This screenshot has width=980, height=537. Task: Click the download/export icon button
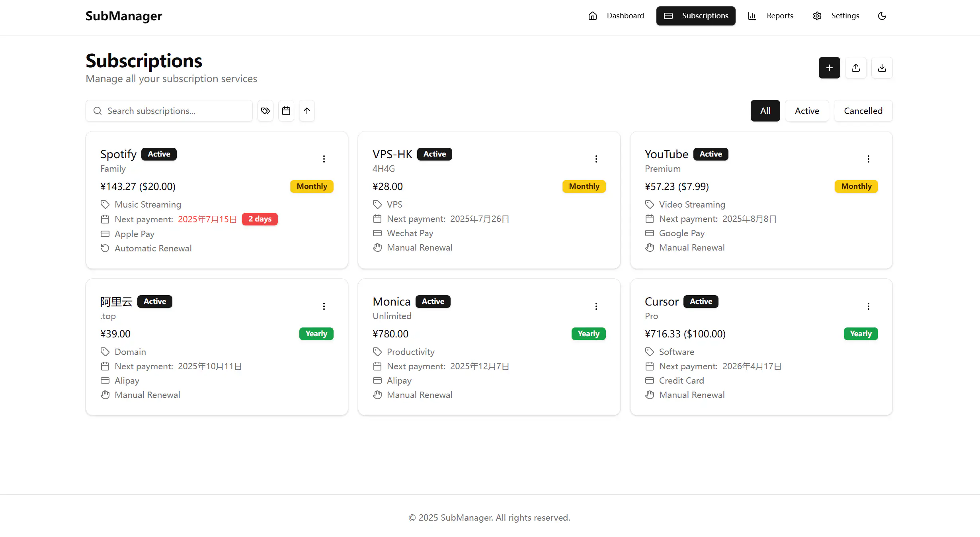[x=882, y=68]
